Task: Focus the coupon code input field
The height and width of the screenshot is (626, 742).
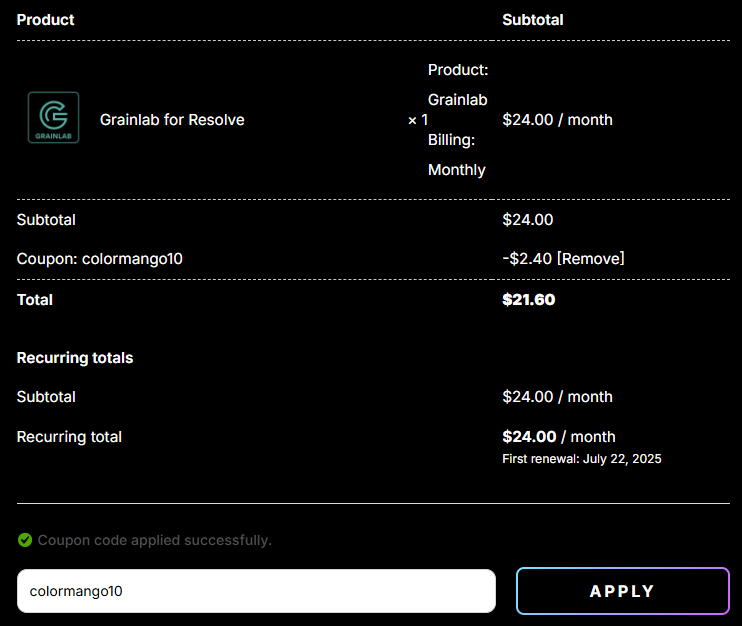Action: pyautogui.click(x=256, y=591)
